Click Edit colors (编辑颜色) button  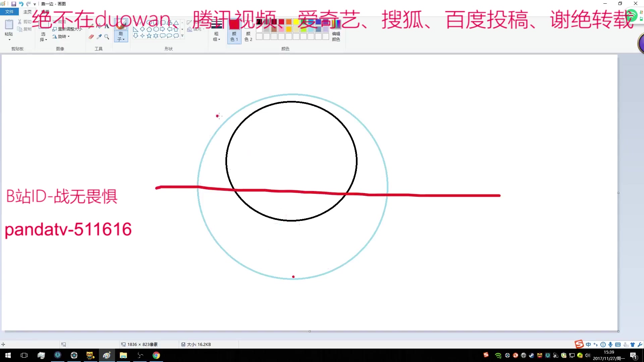(x=336, y=31)
